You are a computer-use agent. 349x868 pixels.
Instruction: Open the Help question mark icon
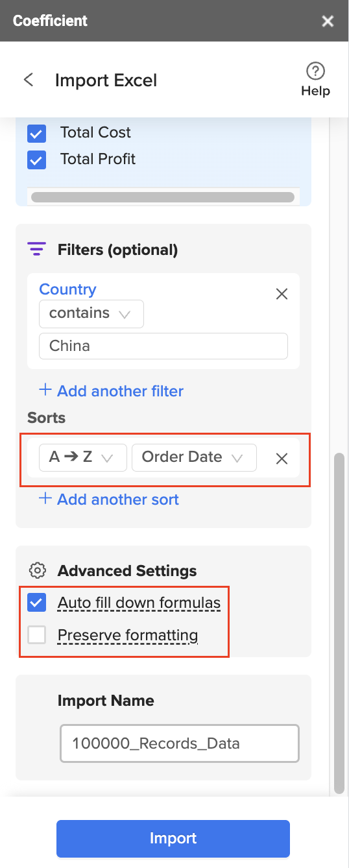(315, 71)
